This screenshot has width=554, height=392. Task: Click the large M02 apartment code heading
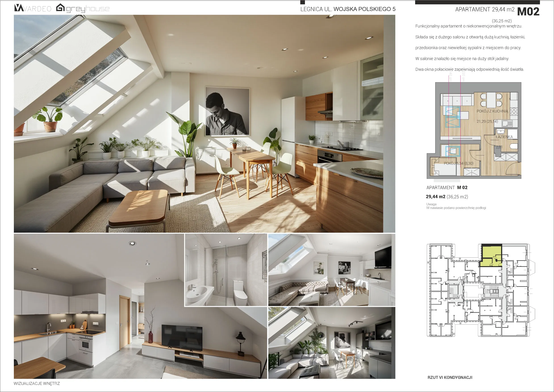tap(528, 11)
